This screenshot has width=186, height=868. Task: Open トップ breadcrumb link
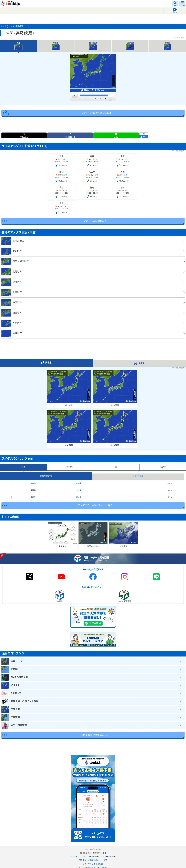tap(3, 26)
